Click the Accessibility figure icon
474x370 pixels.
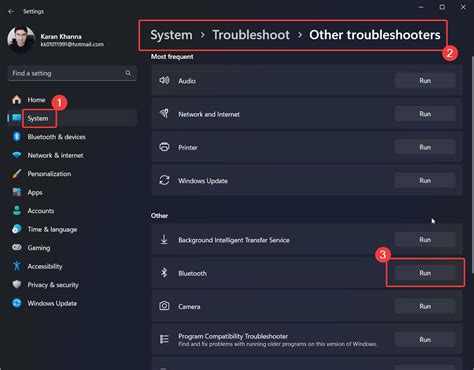17,266
